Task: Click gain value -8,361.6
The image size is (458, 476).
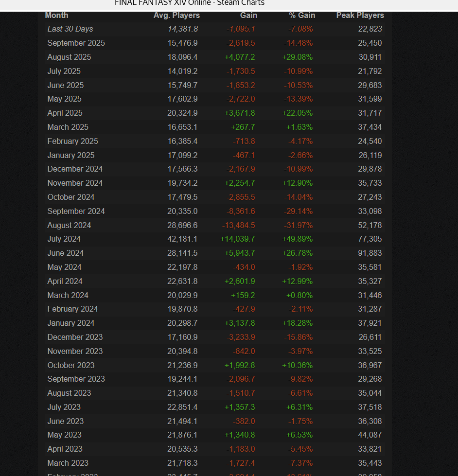Action: 241,212
